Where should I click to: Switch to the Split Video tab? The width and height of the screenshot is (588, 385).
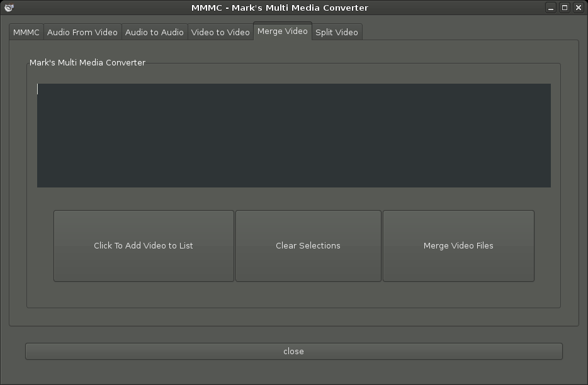point(337,32)
